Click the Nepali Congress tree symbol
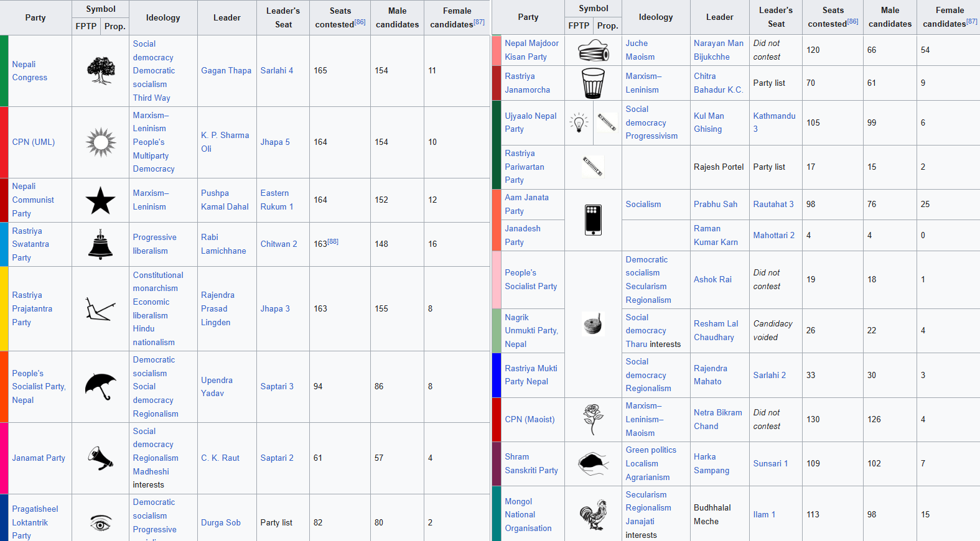 tap(101, 71)
